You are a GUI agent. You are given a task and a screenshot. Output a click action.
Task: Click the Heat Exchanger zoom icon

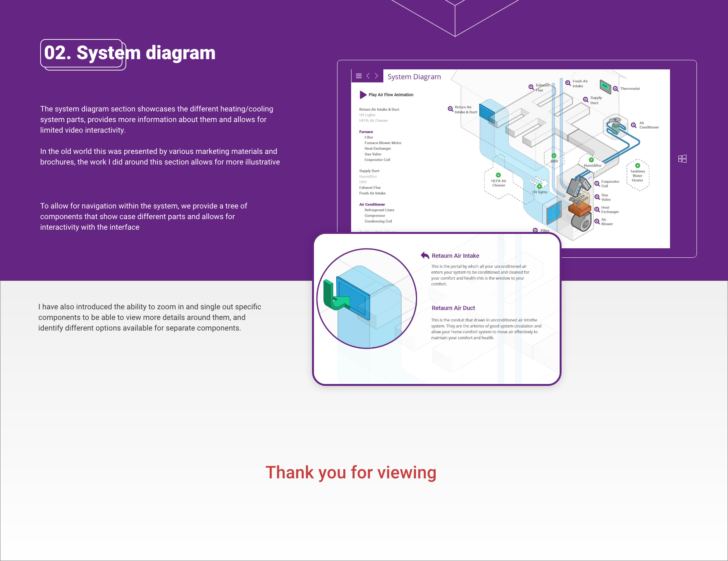(x=597, y=209)
